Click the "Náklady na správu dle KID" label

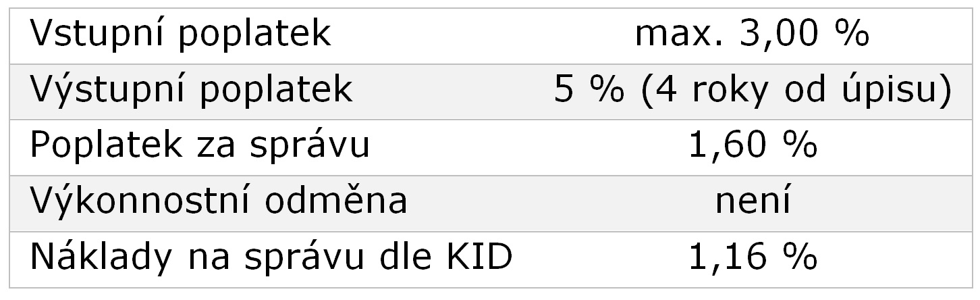click(x=271, y=257)
